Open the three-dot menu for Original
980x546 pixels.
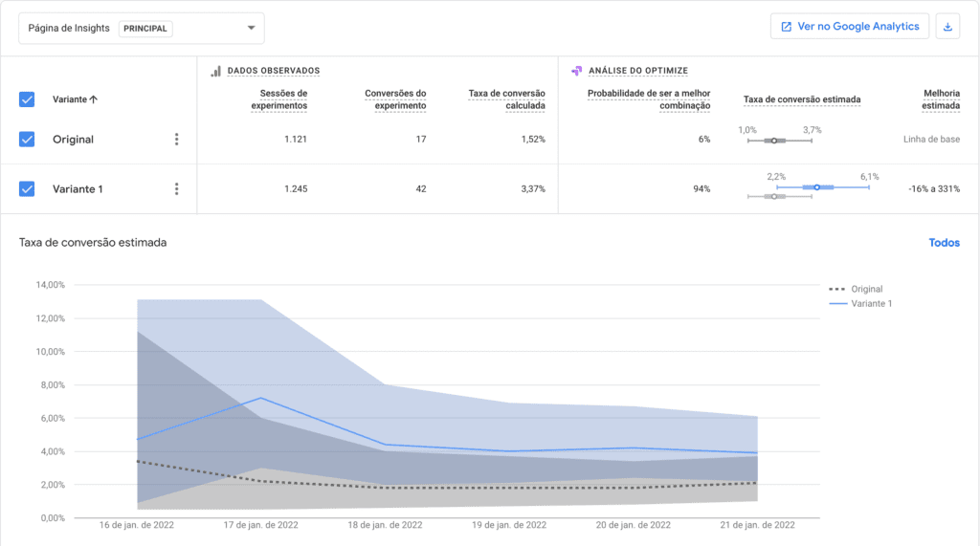click(176, 140)
